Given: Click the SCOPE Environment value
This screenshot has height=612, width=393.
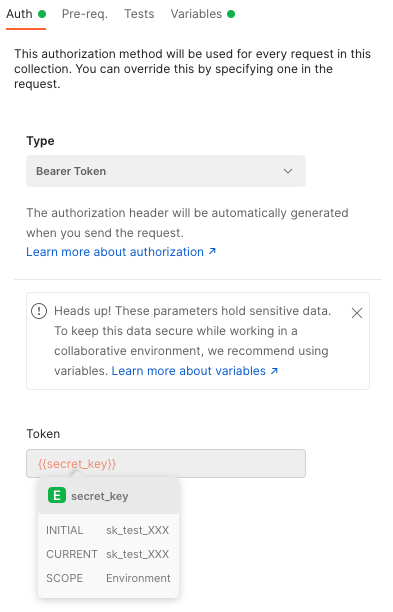Looking at the screenshot, I should 138,578.
